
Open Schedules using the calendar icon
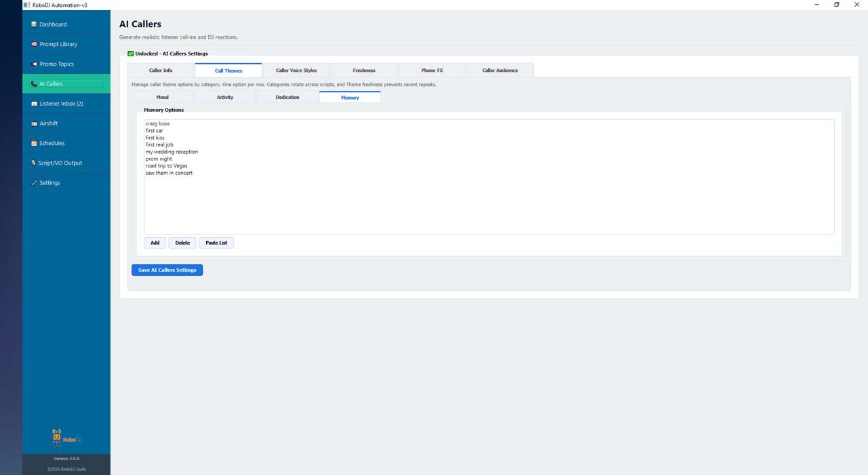[34, 144]
